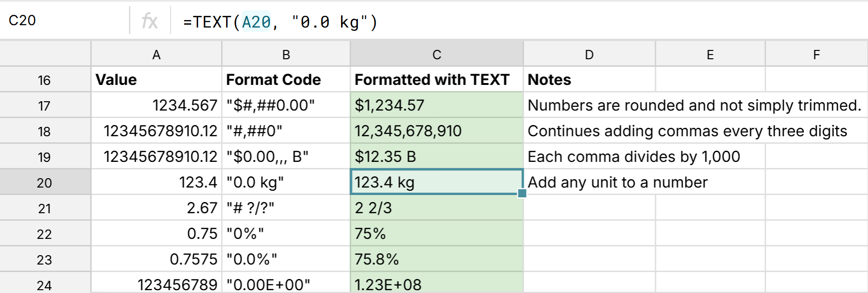Image resolution: width=868 pixels, height=293 pixels.
Task: Select column E header
Action: (710, 55)
